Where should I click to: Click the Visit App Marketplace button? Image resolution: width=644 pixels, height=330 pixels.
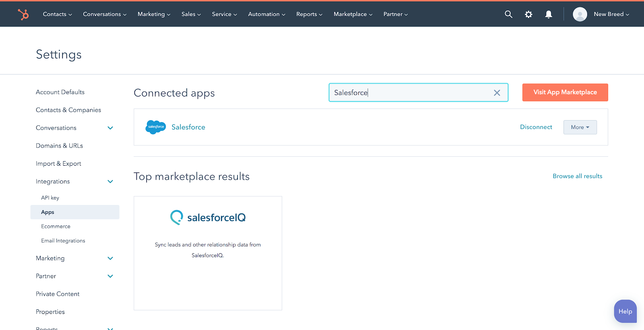click(x=565, y=92)
